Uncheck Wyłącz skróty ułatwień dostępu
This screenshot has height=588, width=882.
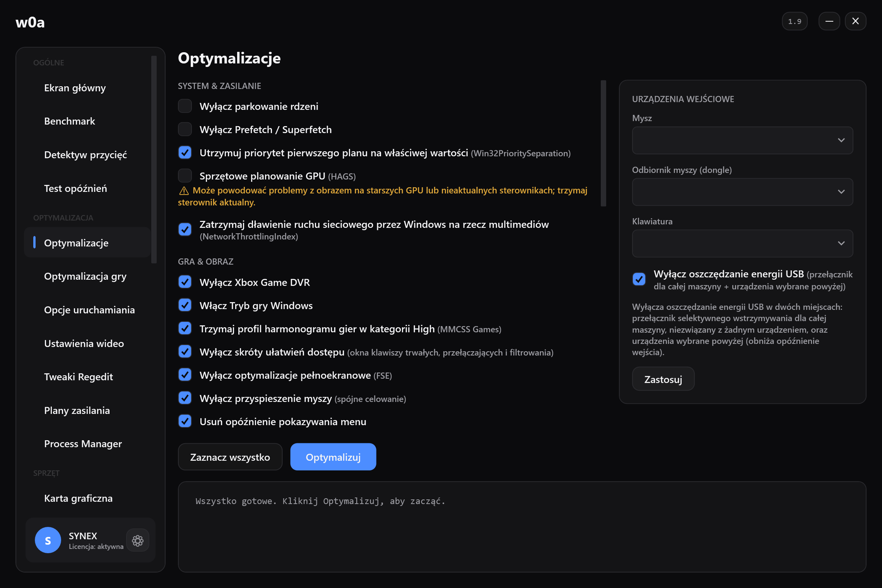185,352
